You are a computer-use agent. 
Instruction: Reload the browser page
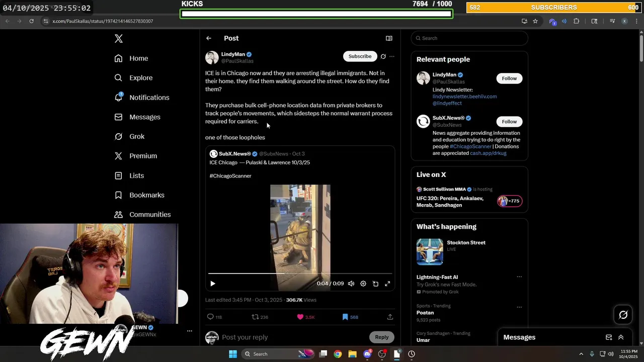tap(31, 21)
